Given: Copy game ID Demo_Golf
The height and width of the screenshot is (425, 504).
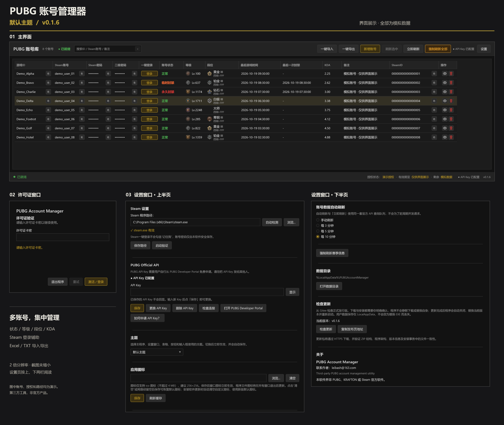Looking at the screenshot, I should coord(48,128).
